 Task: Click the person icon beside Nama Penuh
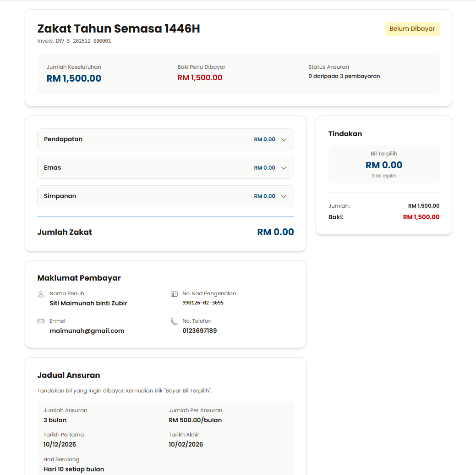[x=41, y=294]
